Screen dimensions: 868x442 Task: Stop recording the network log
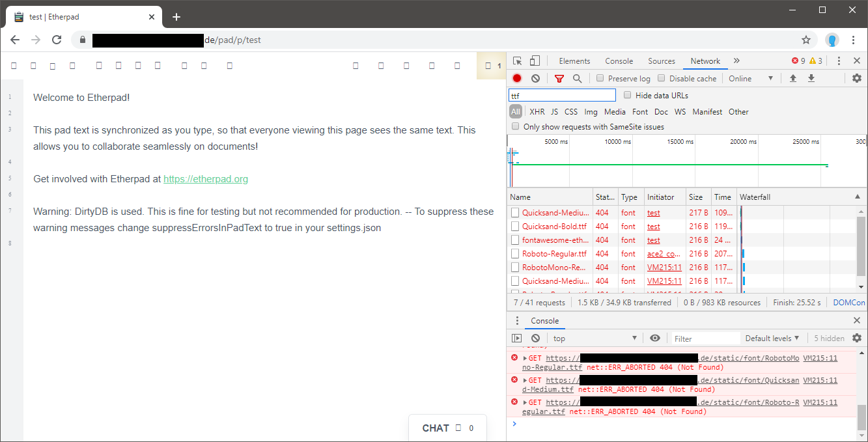(x=517, y=78)
